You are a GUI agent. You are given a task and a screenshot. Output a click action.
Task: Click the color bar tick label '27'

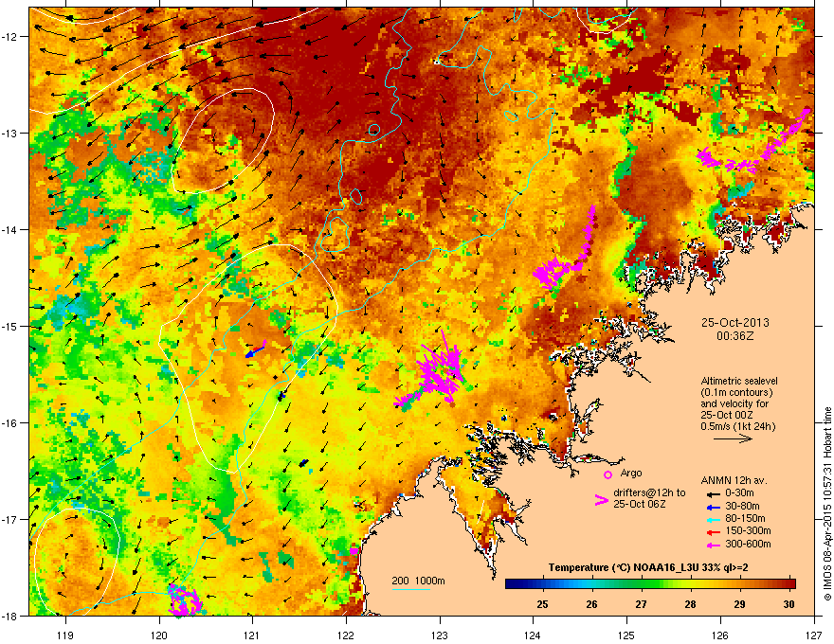coord(641,604)
